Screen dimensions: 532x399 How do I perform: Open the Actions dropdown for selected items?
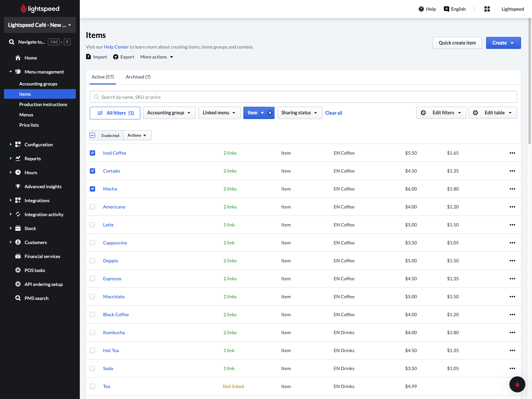pos(137,135)
